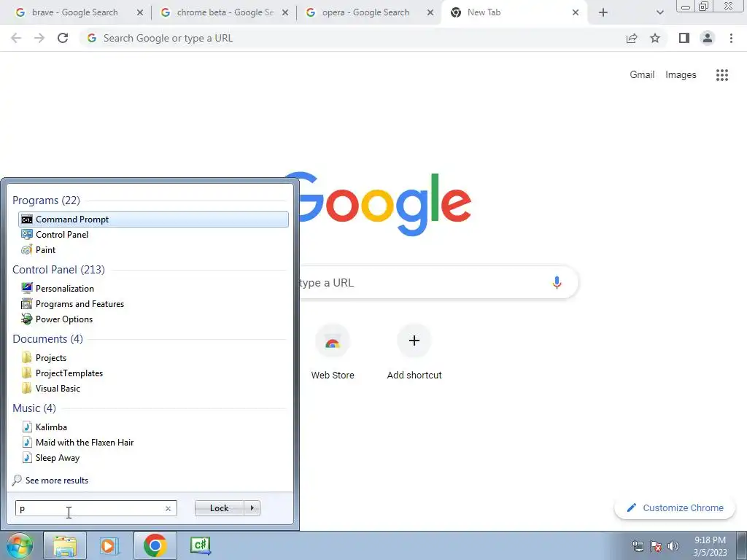Open the Google apps grid
Screen dimensions: 747x560
click(722, 75)
